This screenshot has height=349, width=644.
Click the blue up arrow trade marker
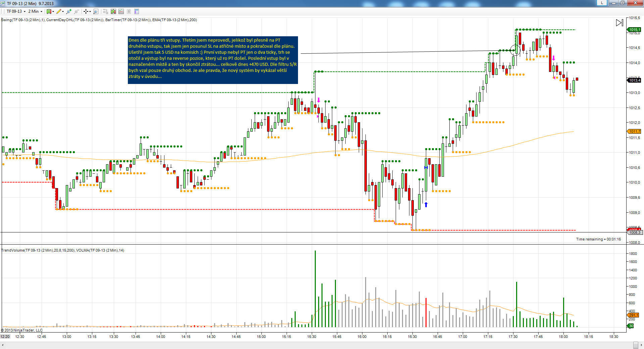click(426, 204)
